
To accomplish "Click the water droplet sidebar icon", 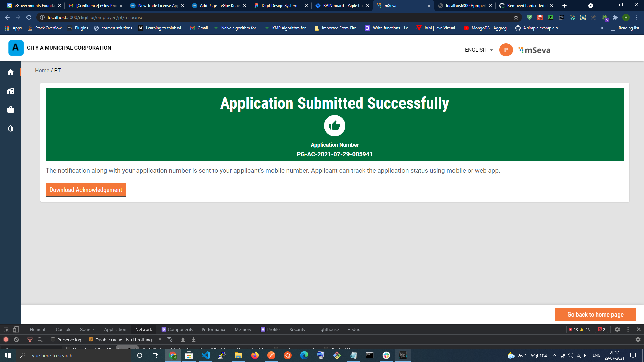I will click(x=11, y=129).
